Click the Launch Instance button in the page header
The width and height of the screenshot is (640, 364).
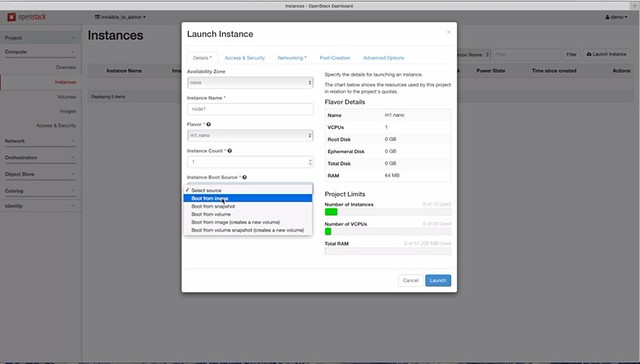[x=607, y=54]
